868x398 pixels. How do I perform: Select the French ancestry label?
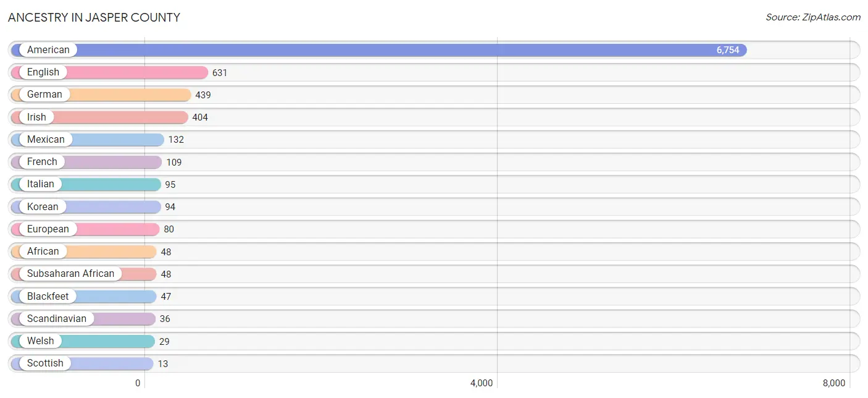click(x=42, y=162)
